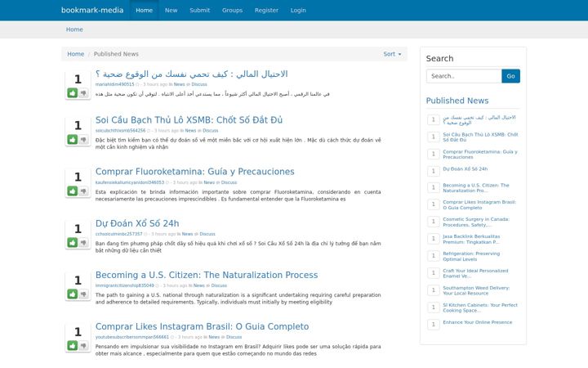
Task: Open author link under the Arabic article
Action: [115, 84]
